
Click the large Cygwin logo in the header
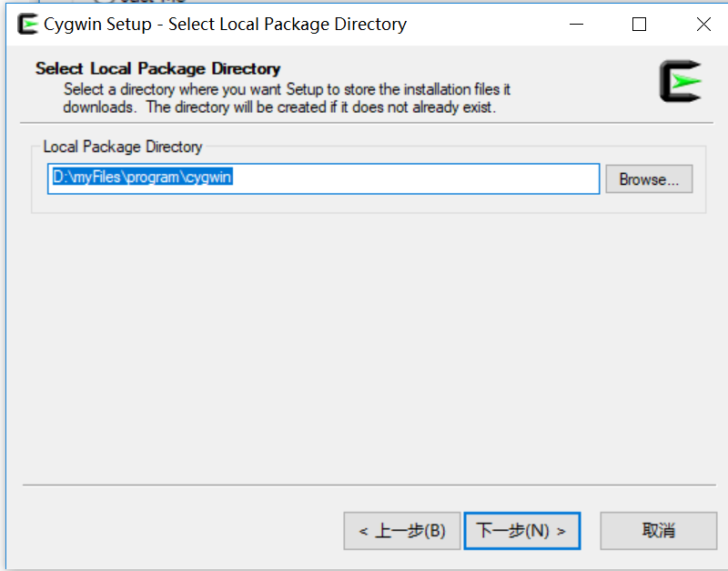click(x=680, y=81)
